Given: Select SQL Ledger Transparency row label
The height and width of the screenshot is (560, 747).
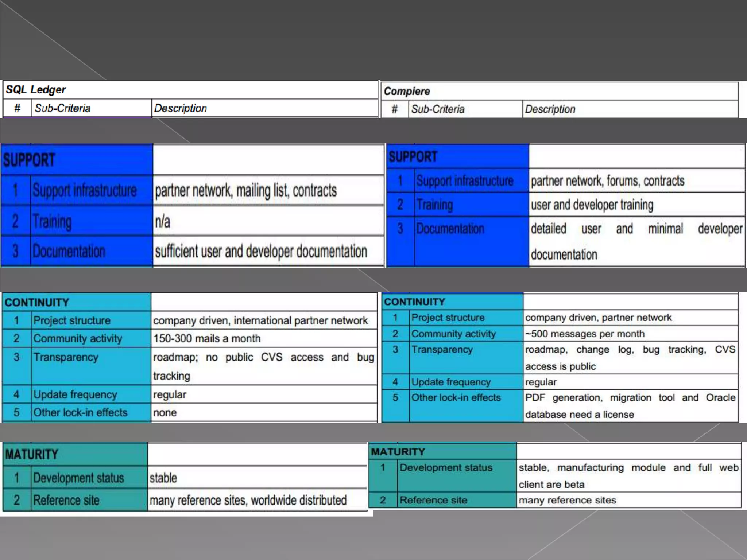Looking at the screenshot, I should click(x=66, y=357).
